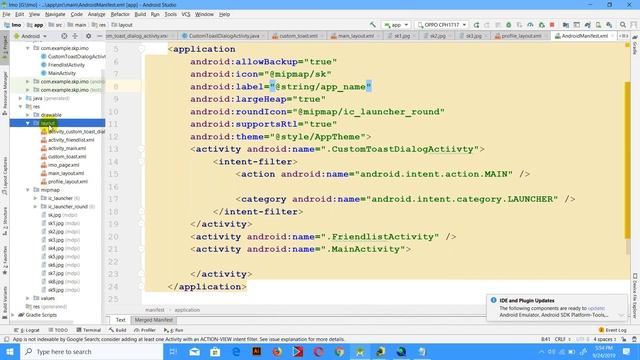This screenshot has width=640, height=360.
Task: Open Firefox from the taskbar
Action: (277, 351)
